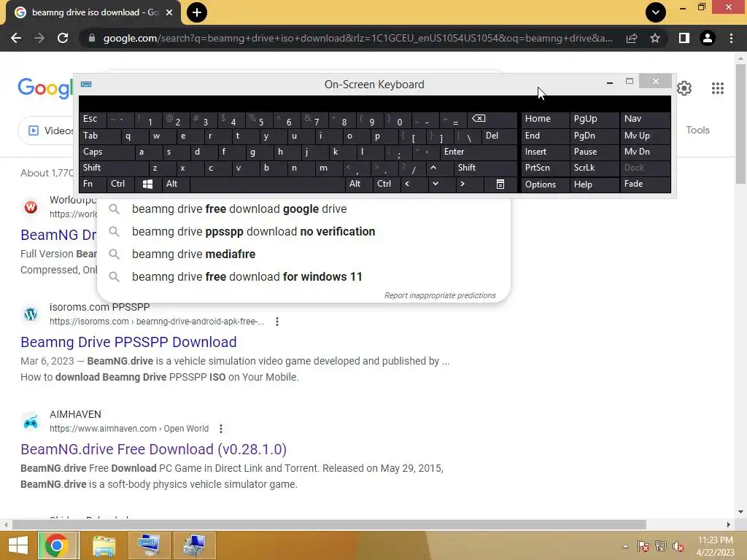The image size is (747, 560).
Task: Click Chrome's forward navigation arrow
Action: 39,38
